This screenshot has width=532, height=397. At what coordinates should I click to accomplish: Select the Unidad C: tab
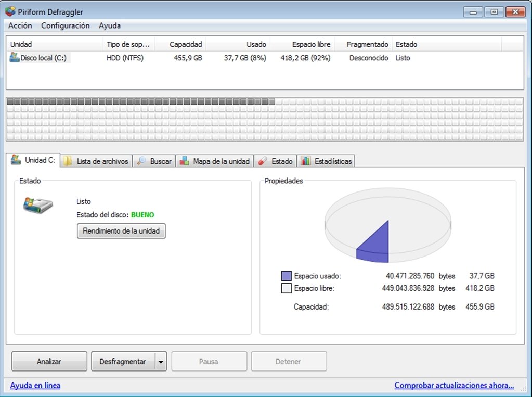click(x=33, y=160)
